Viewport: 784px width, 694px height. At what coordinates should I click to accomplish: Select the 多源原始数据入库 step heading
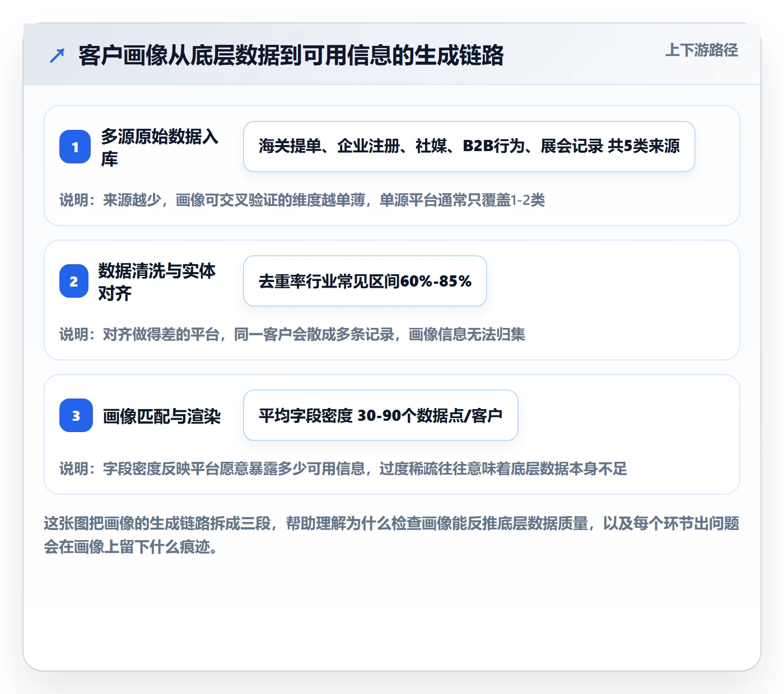(160, 147)
